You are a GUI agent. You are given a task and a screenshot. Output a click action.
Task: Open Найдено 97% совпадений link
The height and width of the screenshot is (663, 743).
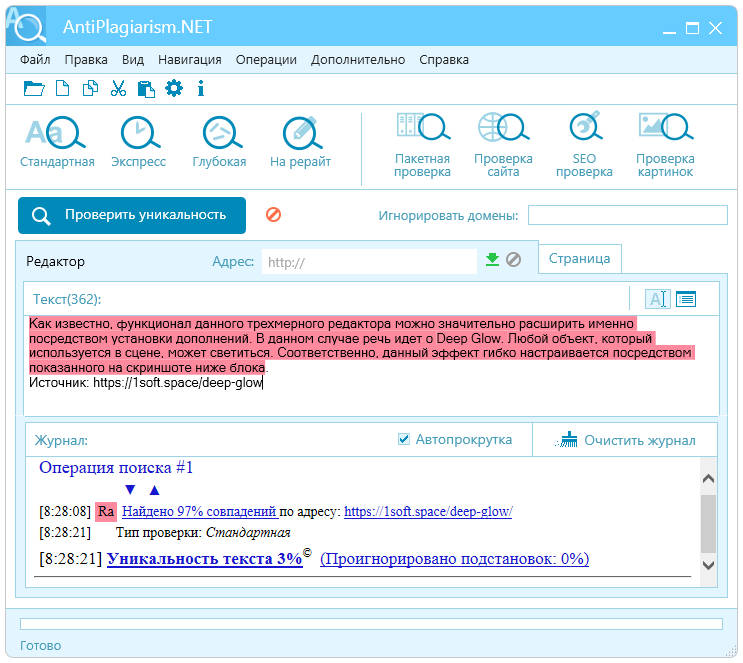pyautogui.click(x=199, y=511)
